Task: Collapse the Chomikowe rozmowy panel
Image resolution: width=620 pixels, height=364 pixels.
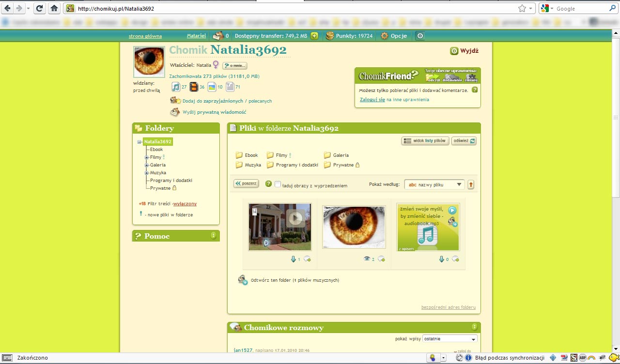Action: [475, 327]
